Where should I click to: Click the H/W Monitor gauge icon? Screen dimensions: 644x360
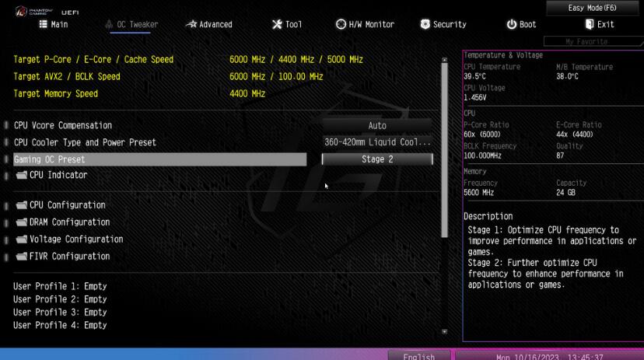point(341,24)
